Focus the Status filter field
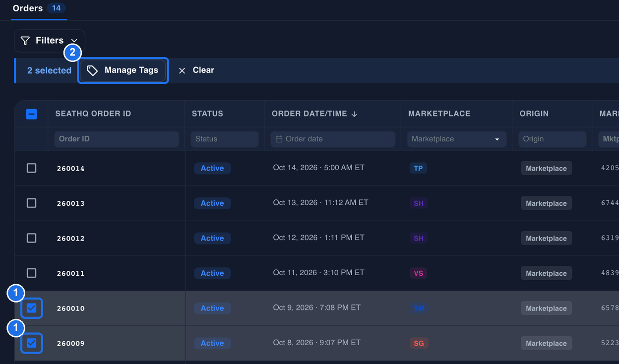Screen dimensions: 619x364 [225, 139]
